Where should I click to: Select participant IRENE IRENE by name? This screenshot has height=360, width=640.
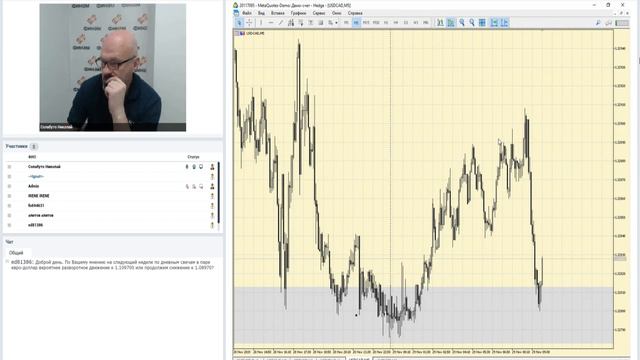[38, 196]
